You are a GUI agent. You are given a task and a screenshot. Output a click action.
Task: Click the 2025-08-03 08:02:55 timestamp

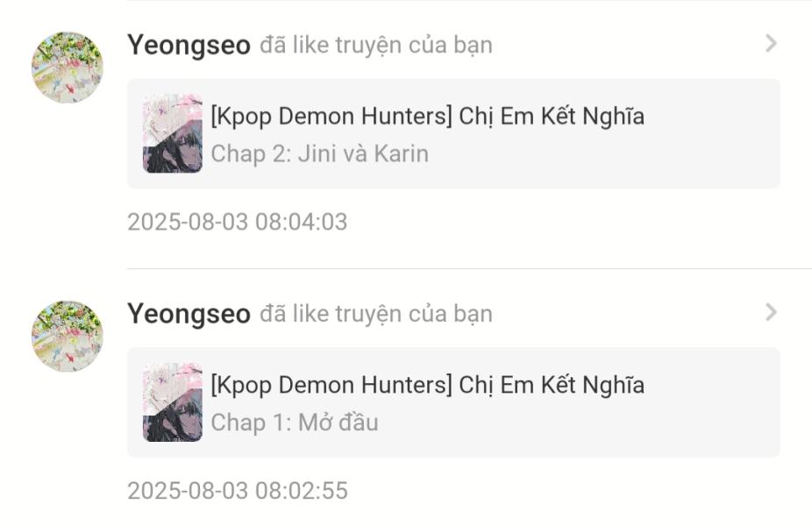coord(238,491)
